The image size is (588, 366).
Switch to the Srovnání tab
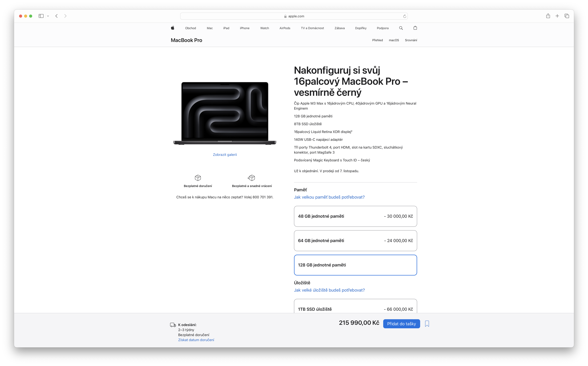[411, 40]
